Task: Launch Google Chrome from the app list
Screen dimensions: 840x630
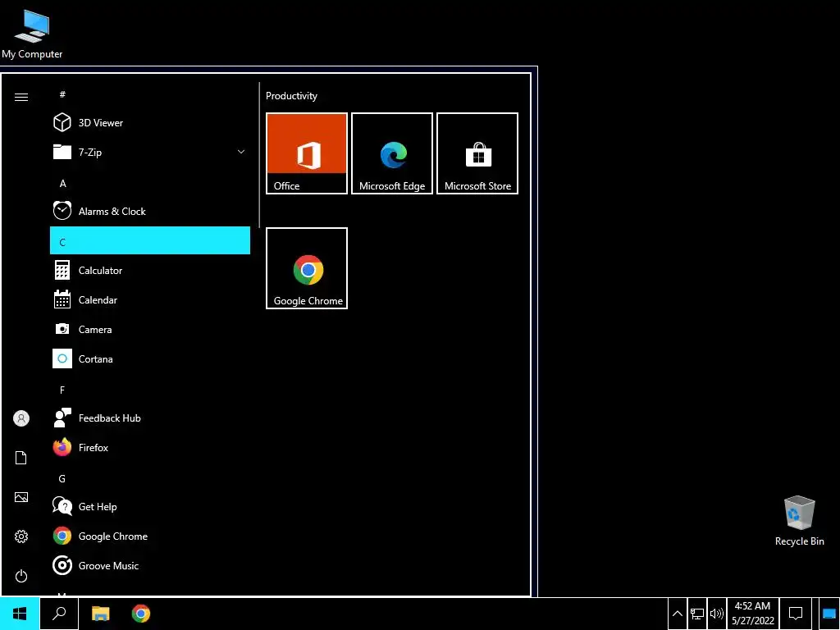Action: [x=150, y=536]
